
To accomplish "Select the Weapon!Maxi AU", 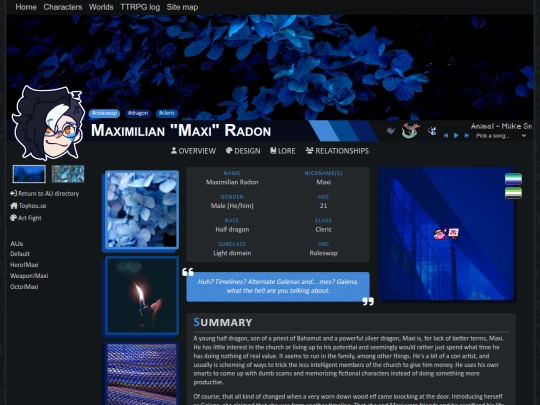I will click(29, 276).
